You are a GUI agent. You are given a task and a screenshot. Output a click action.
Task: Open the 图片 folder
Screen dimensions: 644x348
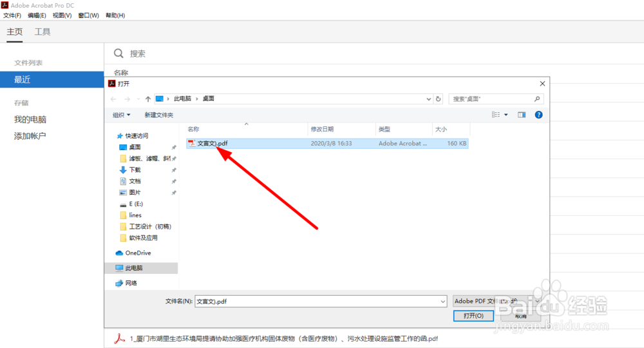[135, 192]
